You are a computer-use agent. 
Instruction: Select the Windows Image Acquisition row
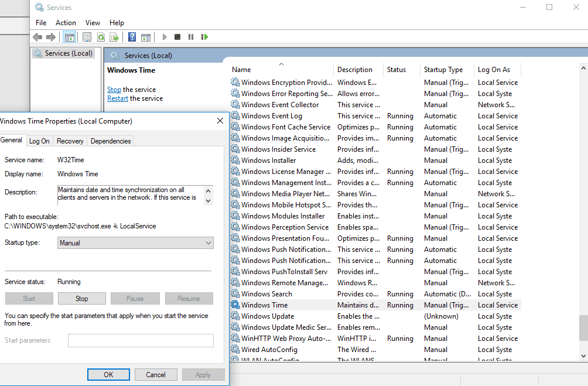375,138
